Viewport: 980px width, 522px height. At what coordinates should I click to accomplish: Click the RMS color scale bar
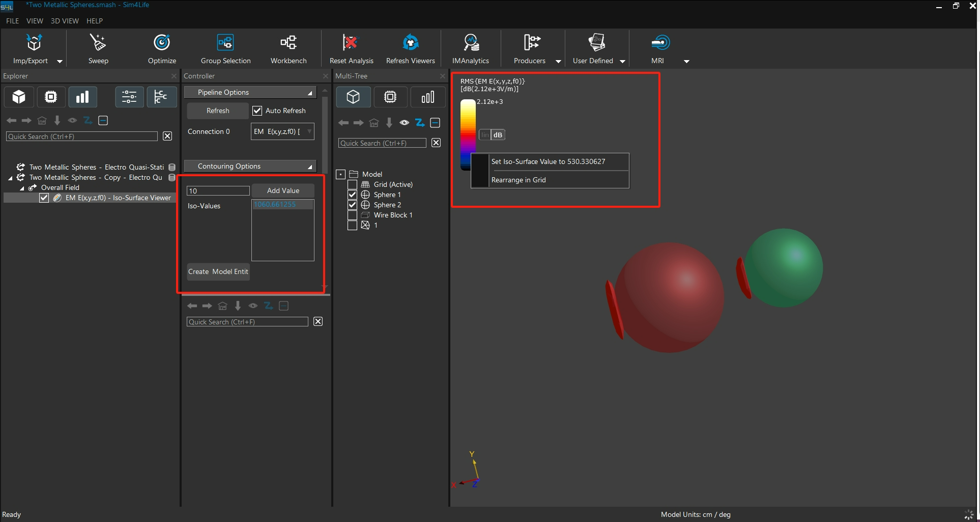click(468, 127)
